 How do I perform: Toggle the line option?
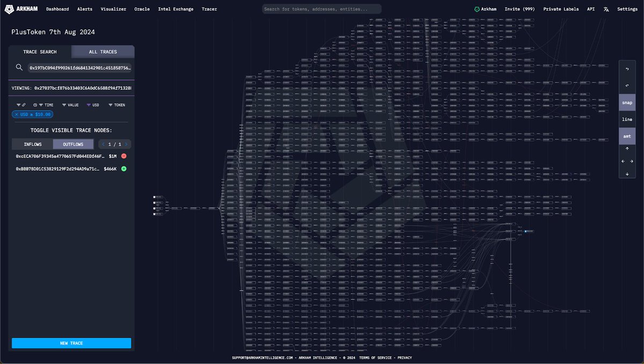(627, 119)
